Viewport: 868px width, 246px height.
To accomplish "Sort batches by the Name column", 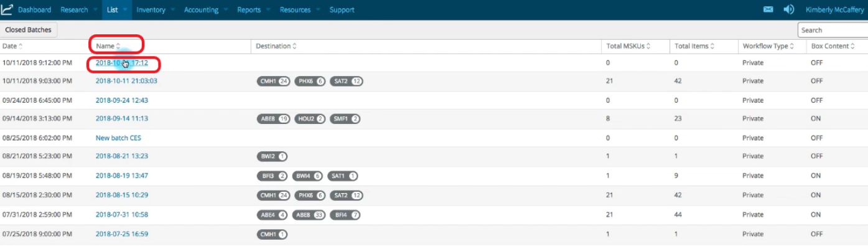I will (x=108, y=46).
